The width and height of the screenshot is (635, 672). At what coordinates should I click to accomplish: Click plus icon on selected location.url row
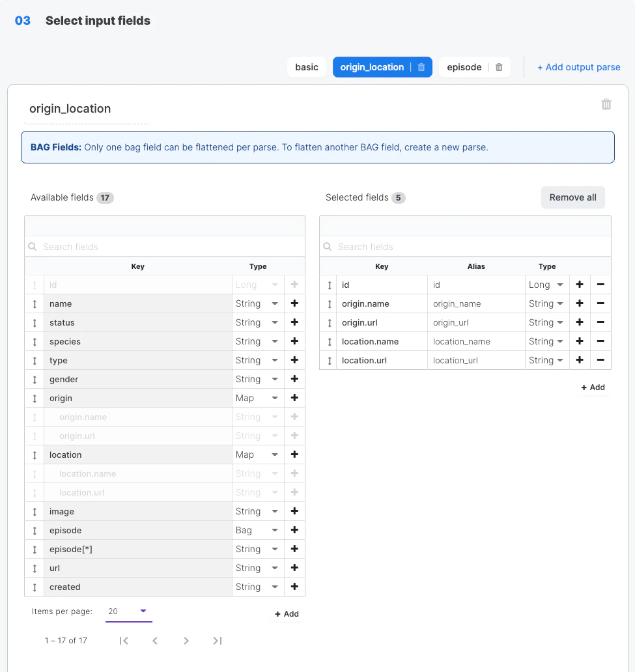coord(580,360)
